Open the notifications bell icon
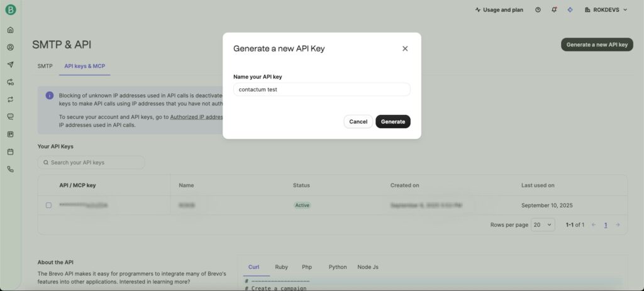This screenshot has height=291, width=644. coord(554,10)
